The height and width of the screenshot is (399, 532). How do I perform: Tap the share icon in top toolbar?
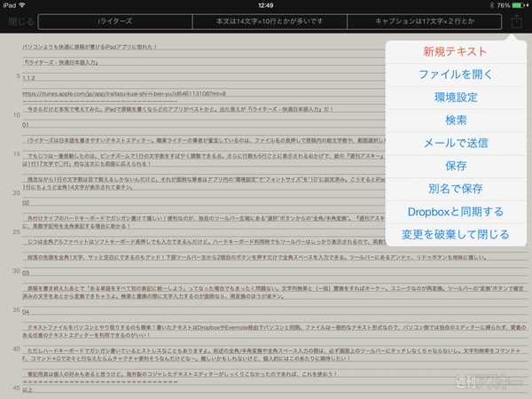point(516,21)
